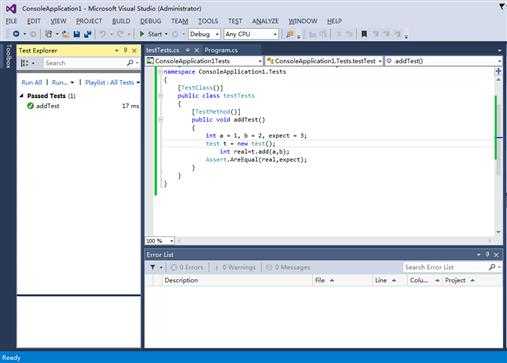Switch to the testTests.cs tab

coord(163,50)
